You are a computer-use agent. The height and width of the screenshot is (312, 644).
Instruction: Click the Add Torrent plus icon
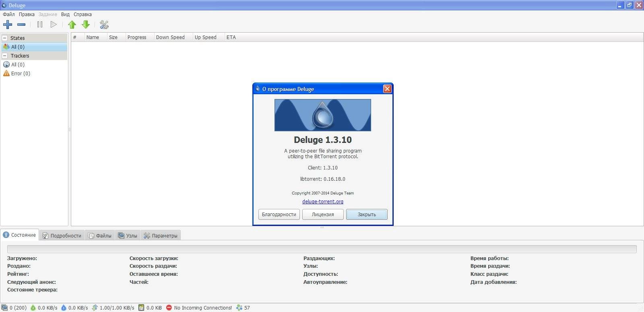tap(8, 25)
